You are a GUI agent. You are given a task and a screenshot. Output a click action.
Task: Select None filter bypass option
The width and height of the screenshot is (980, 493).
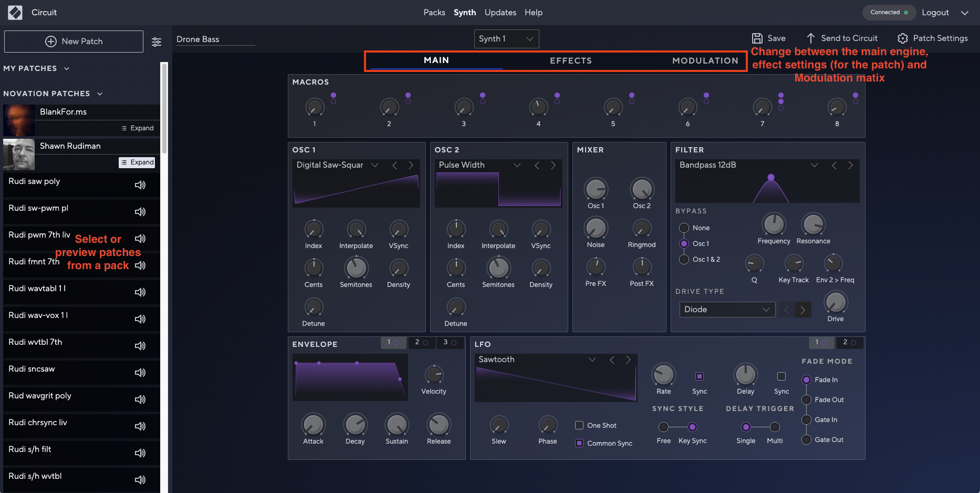(x=684, y=228)
